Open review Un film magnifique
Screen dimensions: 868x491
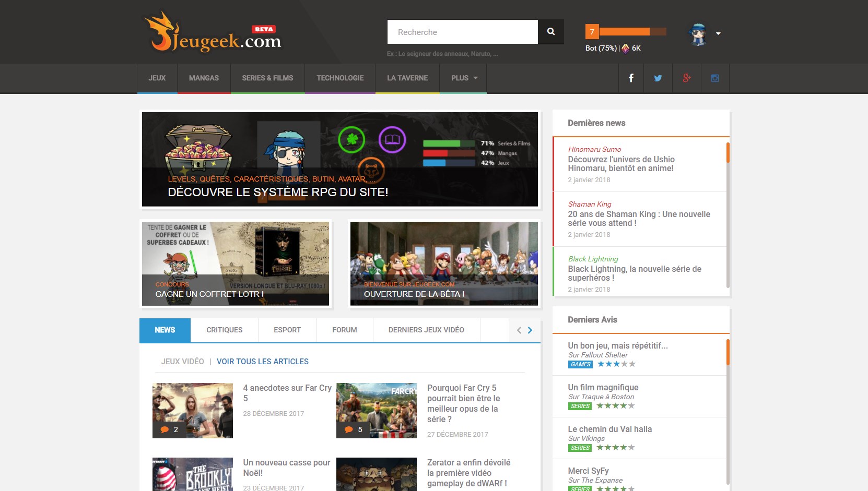click(603, 387)
